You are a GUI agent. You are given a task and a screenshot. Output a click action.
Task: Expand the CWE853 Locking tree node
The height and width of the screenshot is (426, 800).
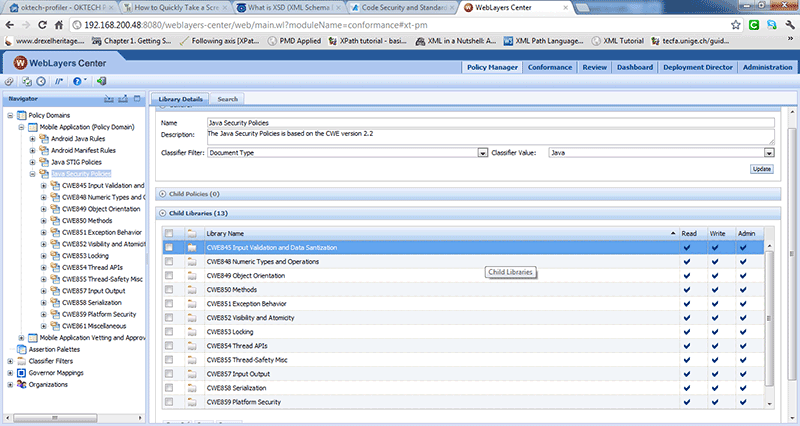point(44,256)
